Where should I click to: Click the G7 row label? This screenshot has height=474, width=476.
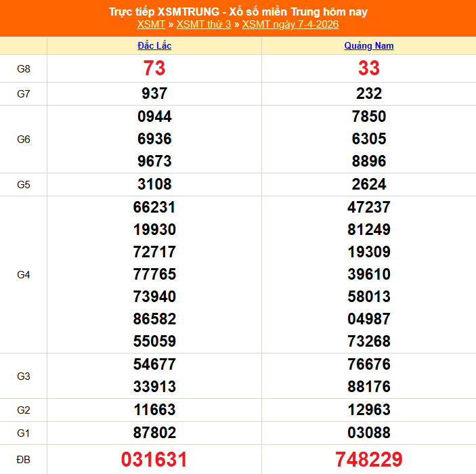coord(24,94)
